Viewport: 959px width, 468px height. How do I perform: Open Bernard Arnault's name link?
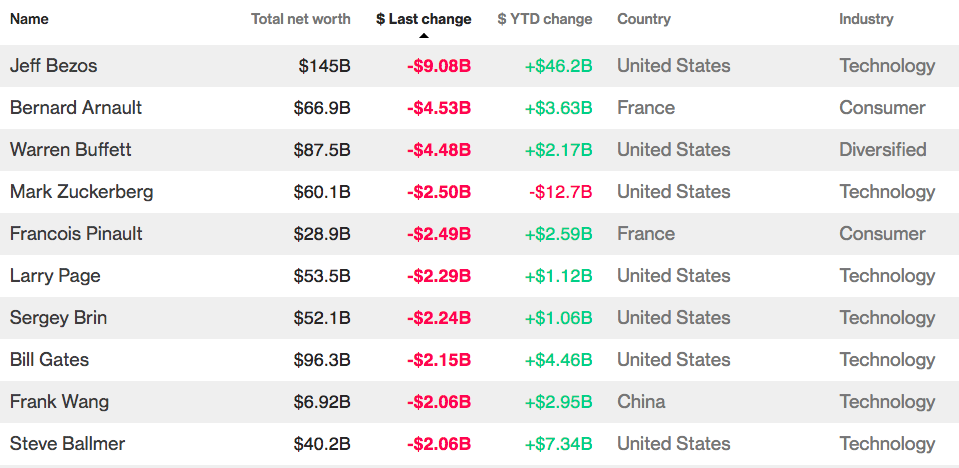click(76, 108)
